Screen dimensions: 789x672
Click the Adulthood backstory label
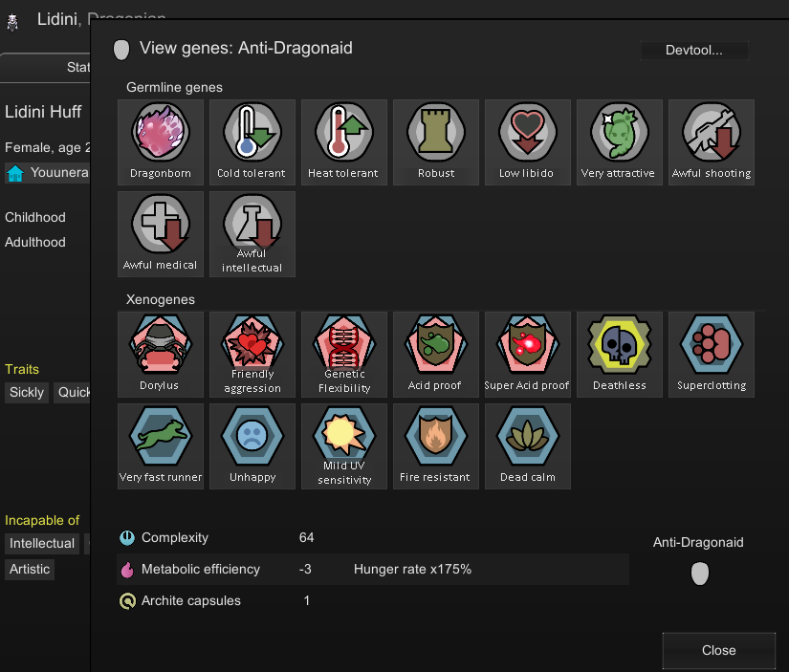pos(35,242)
